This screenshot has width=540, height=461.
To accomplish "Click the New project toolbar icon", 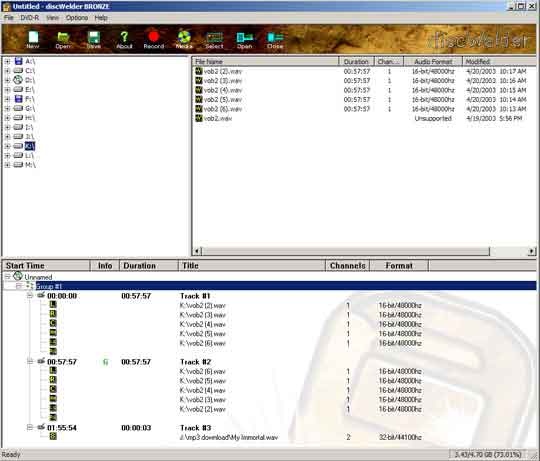I will 33,37.
